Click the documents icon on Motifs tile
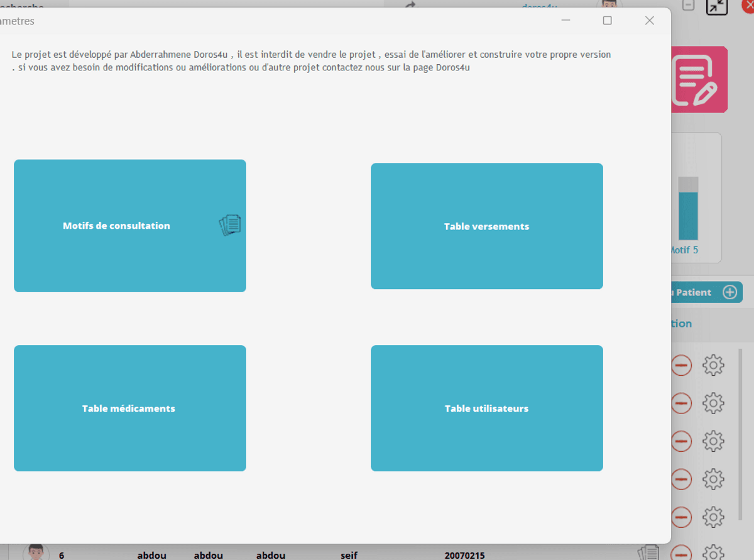Image resolution: width=754 pixels, height=560 pixels. [230, 225]
